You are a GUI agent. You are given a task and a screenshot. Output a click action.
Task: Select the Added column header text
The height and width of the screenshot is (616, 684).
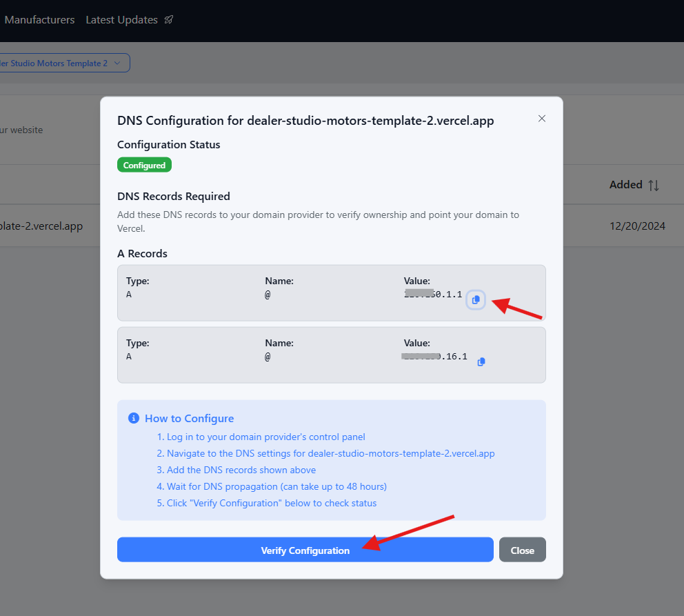[x=625, y=185]
